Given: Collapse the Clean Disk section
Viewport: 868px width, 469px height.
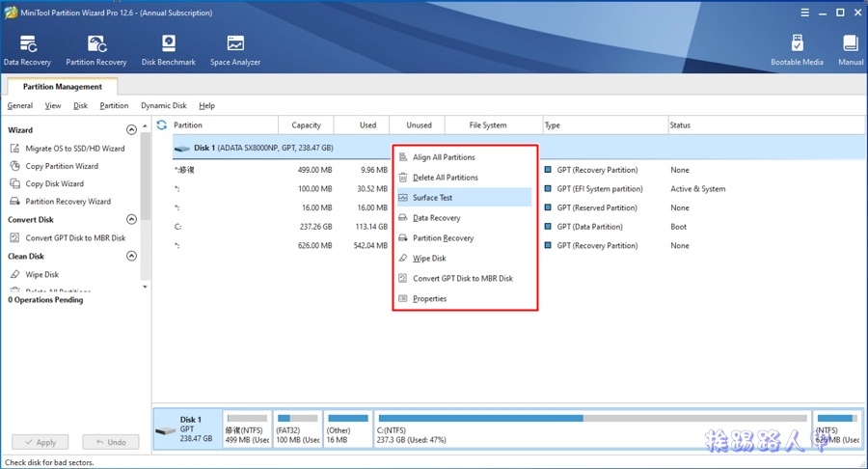Looking at the screenshot, I should click(x=131, y=257).
